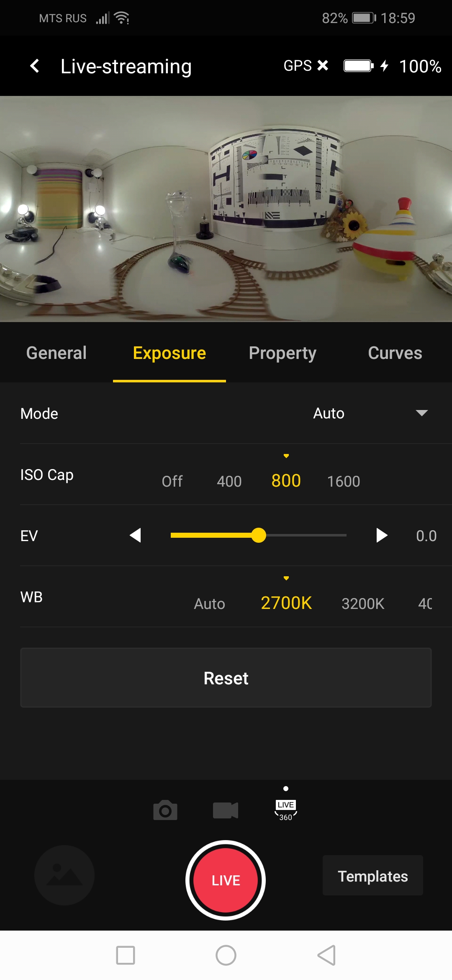Switch to the Curves tab

(x=395, y=353)
